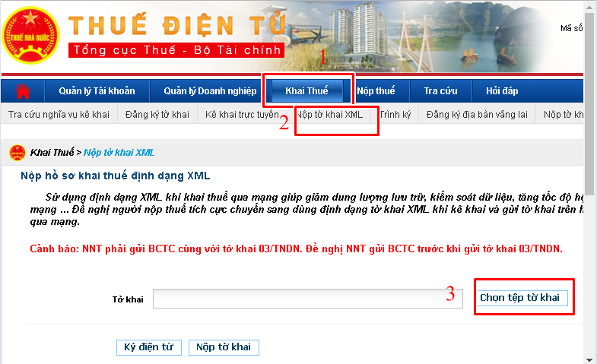Select Kê khai trực tuyến submenu

tap(242, 115)
